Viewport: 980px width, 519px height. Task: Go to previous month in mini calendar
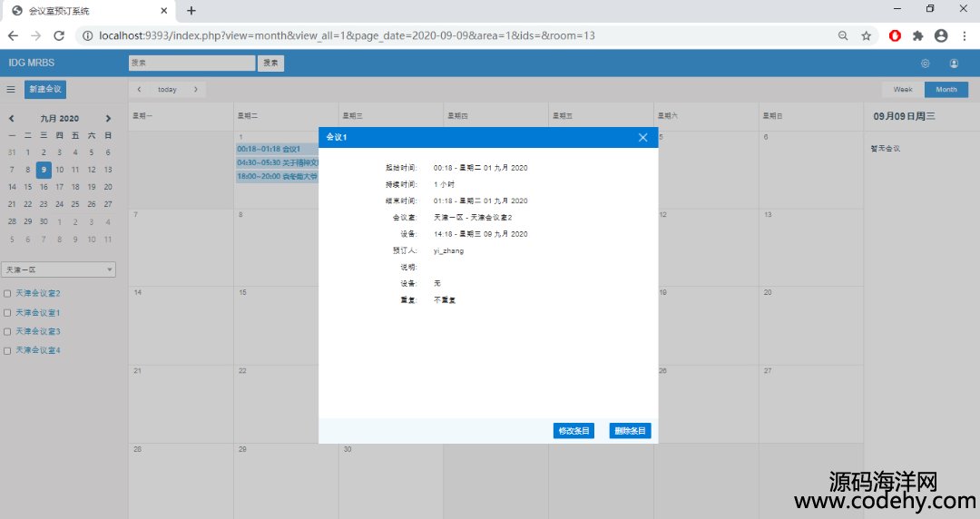pyautogui.click(x=12, y=119)
